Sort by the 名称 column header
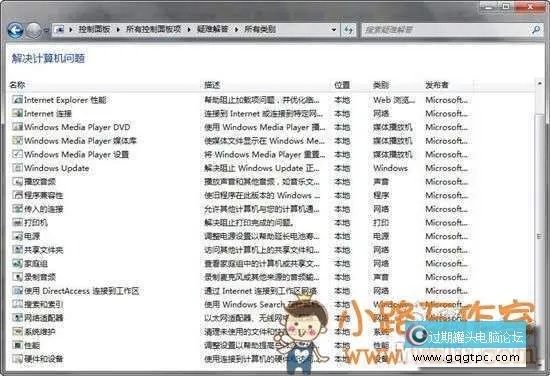 [17, 85]
